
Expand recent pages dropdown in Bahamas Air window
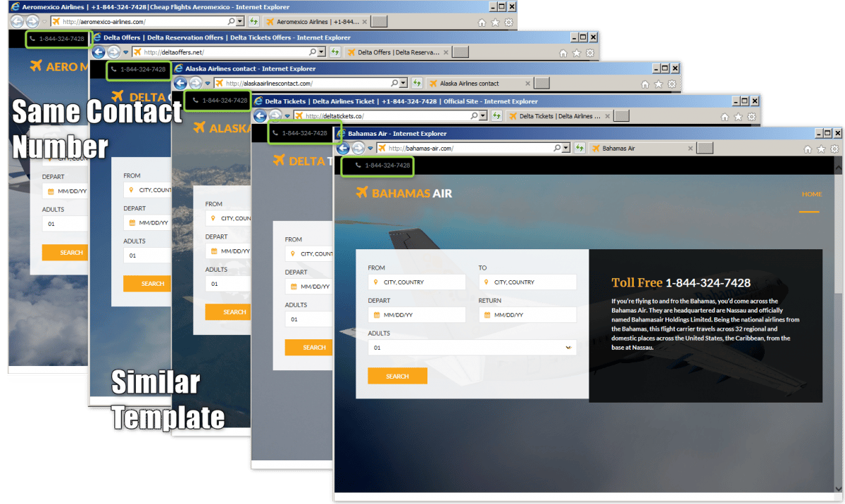point(370,149)
